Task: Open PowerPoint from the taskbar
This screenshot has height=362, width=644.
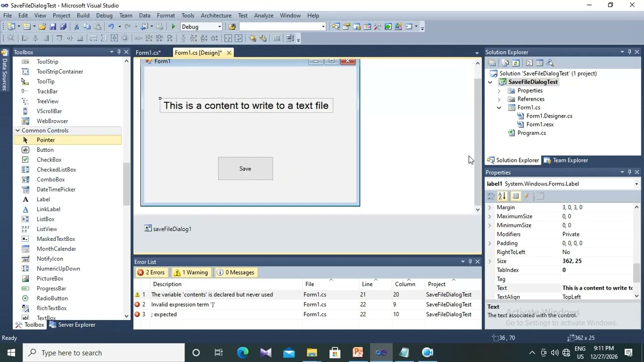Action: (x=358, y=352)
